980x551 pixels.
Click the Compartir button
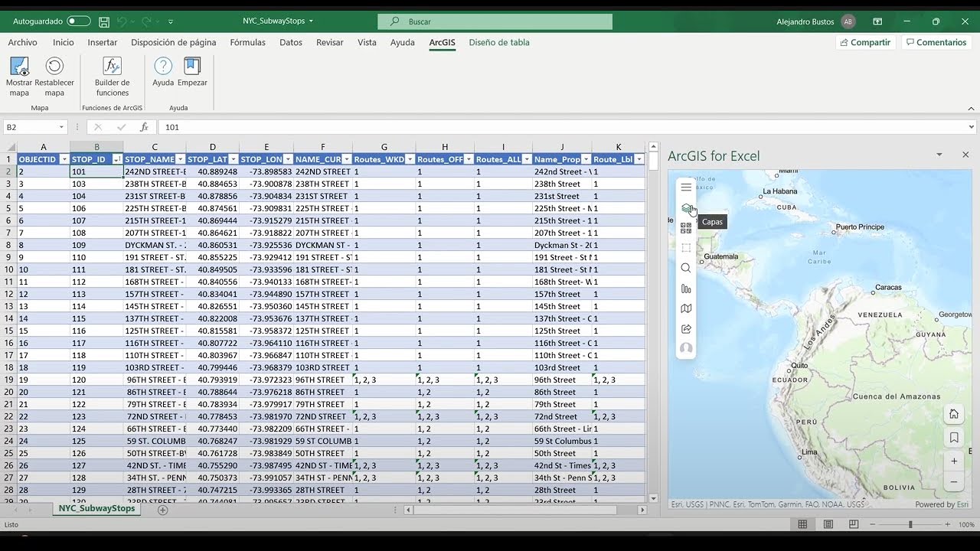[x=865, y=42]
